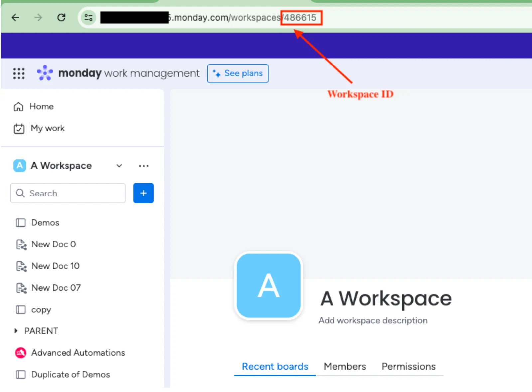Switch to the Recent boards tab
The height and width of the screenshot is (392, 532).
[x=275, y=366]
